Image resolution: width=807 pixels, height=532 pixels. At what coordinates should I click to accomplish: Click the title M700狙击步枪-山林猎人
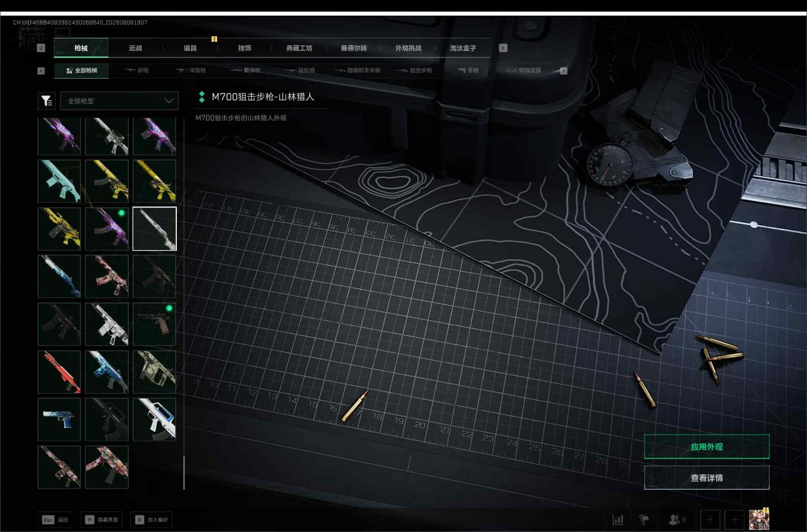tap(262, 97)
